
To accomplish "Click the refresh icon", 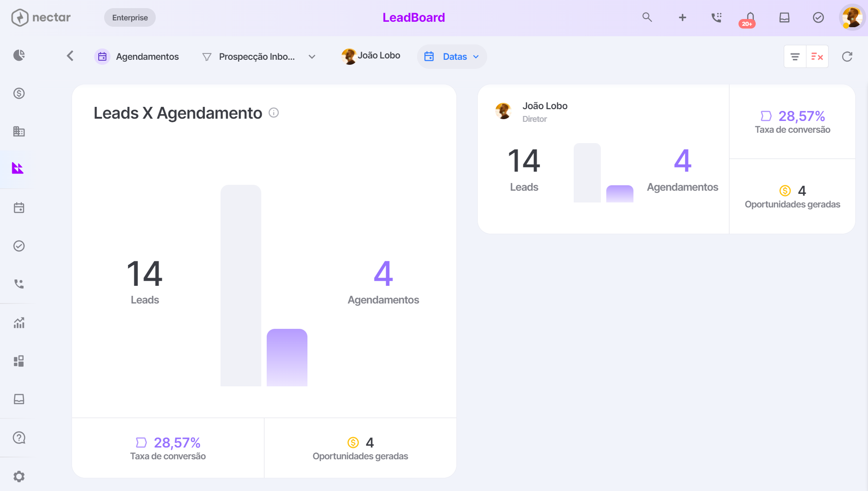I will click(847, 57).
